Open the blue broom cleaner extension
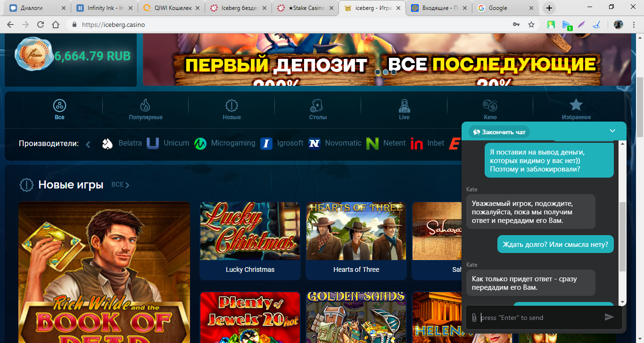This screenshot has height=343, width=644. pos(597,24)
